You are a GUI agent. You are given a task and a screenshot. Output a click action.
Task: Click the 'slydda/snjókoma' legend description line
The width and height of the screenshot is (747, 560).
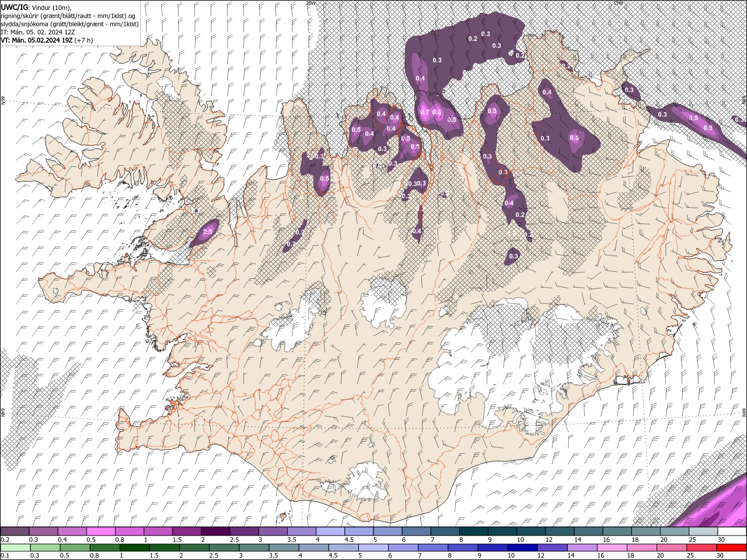69,24
